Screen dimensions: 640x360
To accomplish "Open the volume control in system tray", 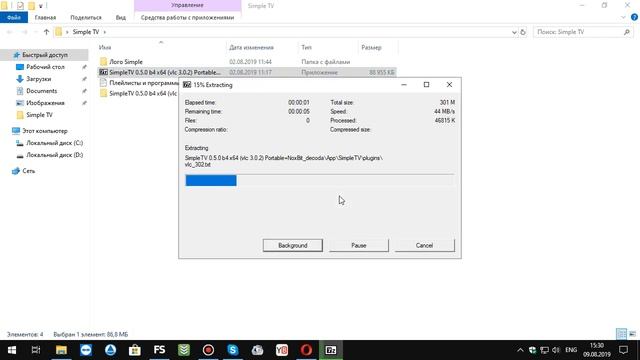I will pos(556,350).
